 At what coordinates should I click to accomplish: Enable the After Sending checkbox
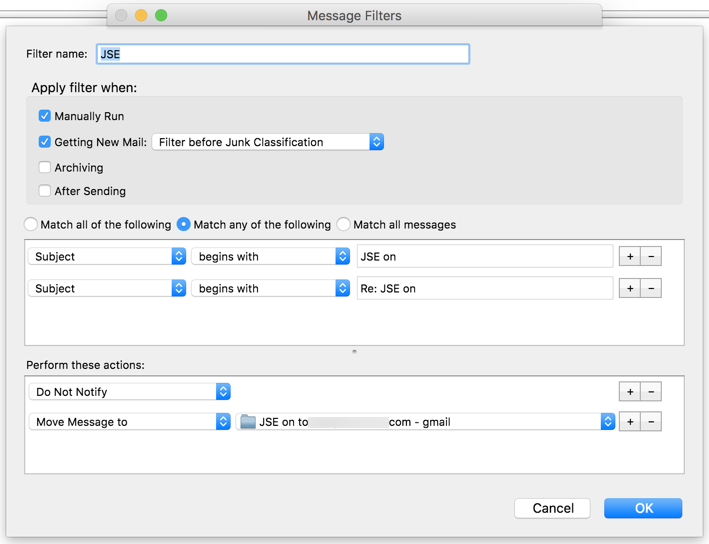coord(44,191)
